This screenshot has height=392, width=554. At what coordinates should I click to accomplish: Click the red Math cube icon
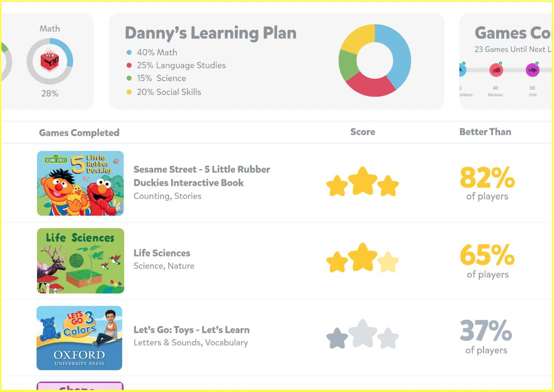pyautogui.click(x=49, y=61)
